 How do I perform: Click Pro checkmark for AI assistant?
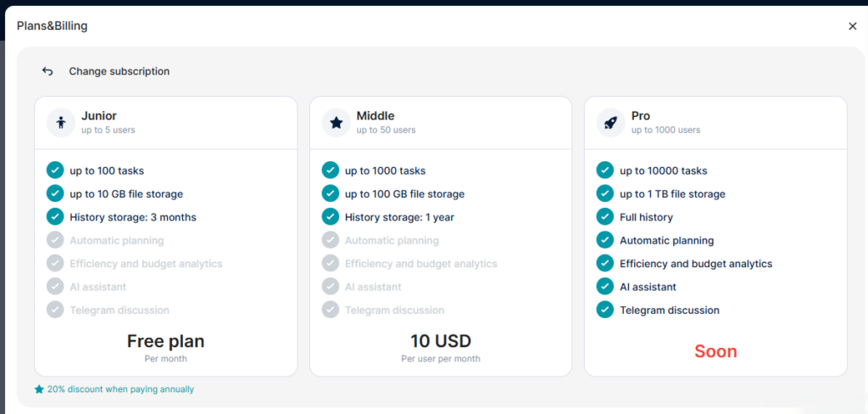point(605,287)
